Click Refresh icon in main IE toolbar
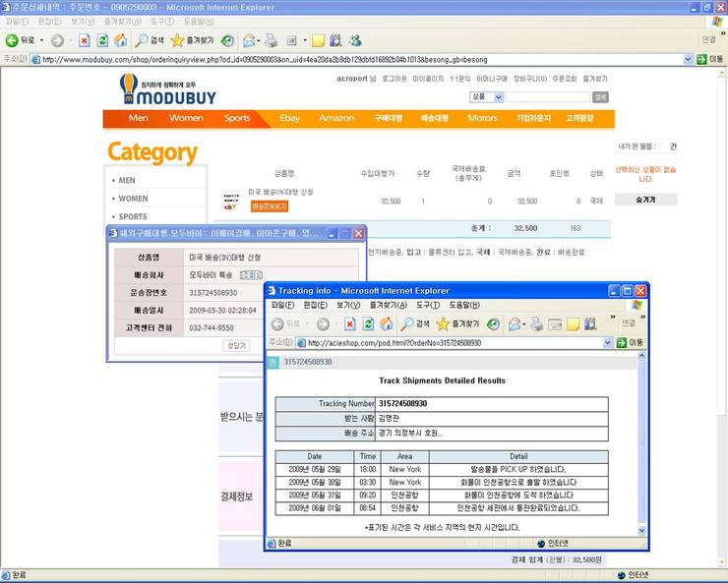The image size is (728, 583). coord(102,41)
